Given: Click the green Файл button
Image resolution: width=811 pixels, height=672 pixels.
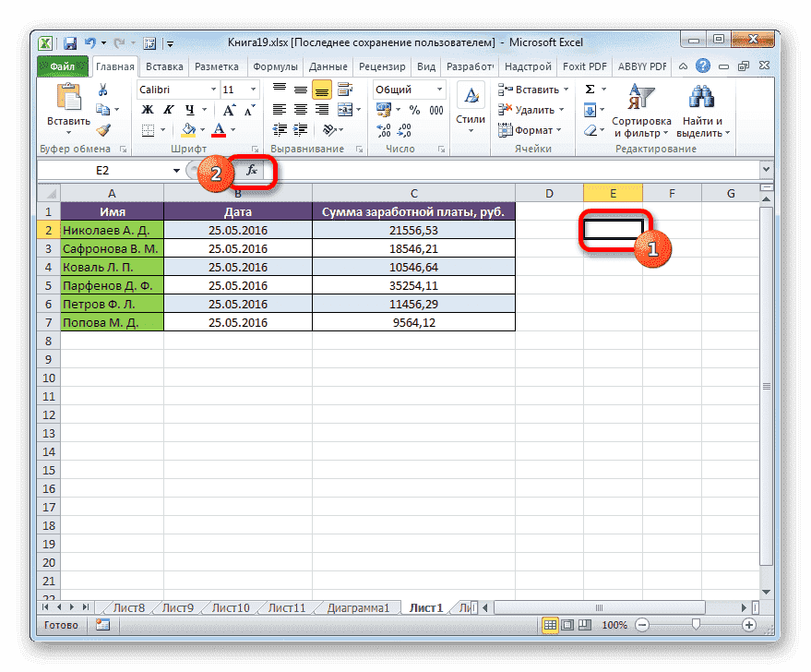Looking at the screenshot, I should (63, 66).
